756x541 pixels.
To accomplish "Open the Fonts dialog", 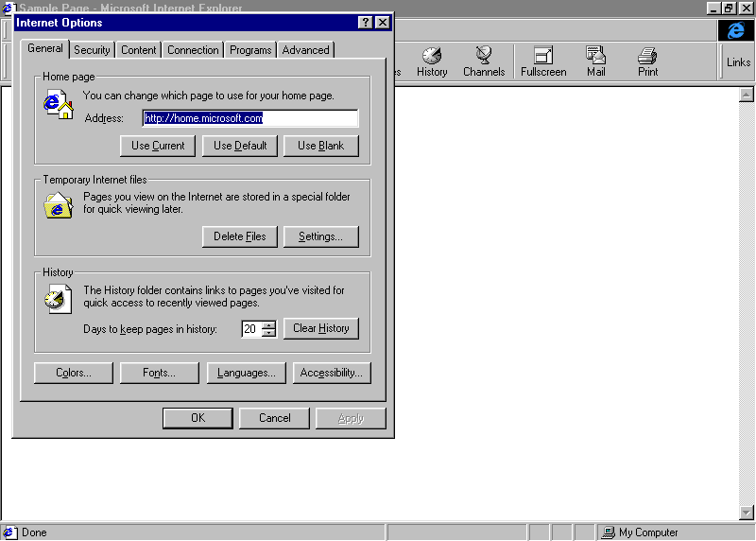I will click(x=159, y=373).
